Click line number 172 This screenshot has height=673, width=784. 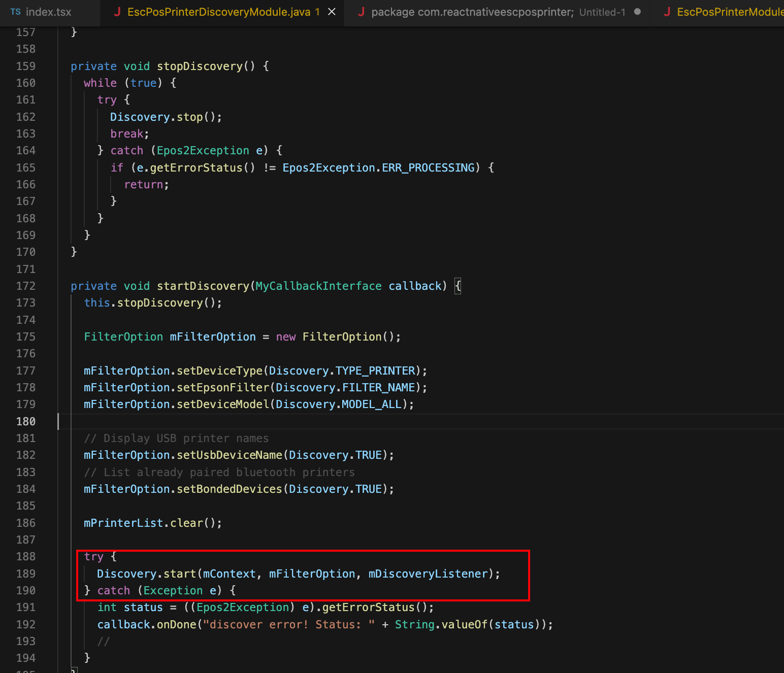click(26, 286)
